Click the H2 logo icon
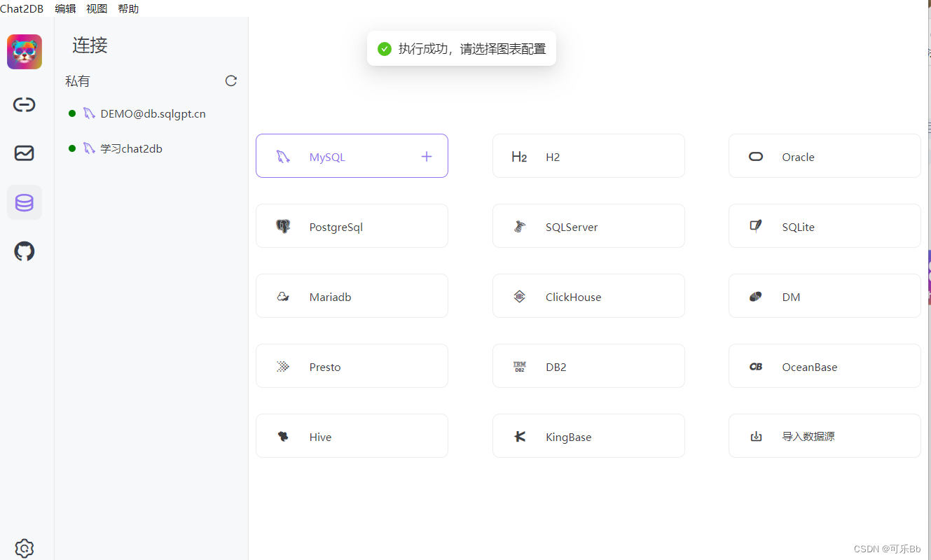931x560 pixels. (519, 157)
